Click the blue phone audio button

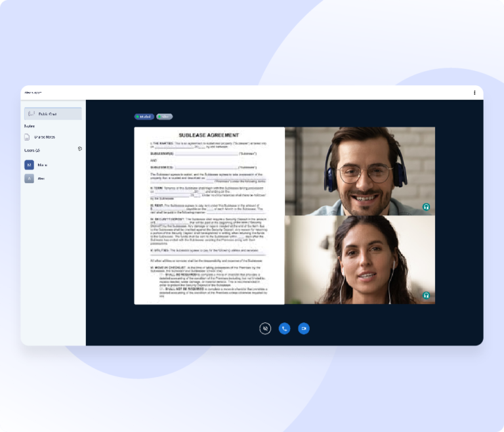tap(284, 328)
